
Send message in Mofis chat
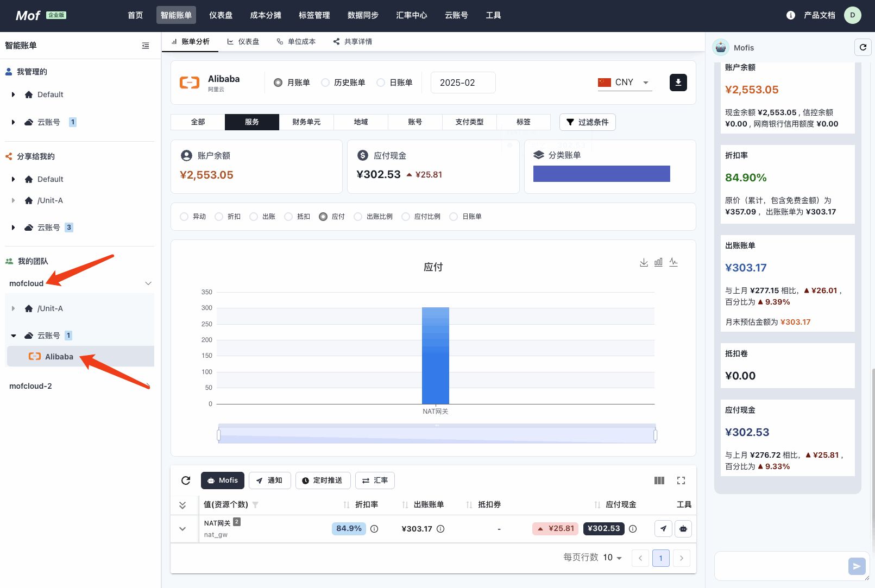tap(857, 566)
